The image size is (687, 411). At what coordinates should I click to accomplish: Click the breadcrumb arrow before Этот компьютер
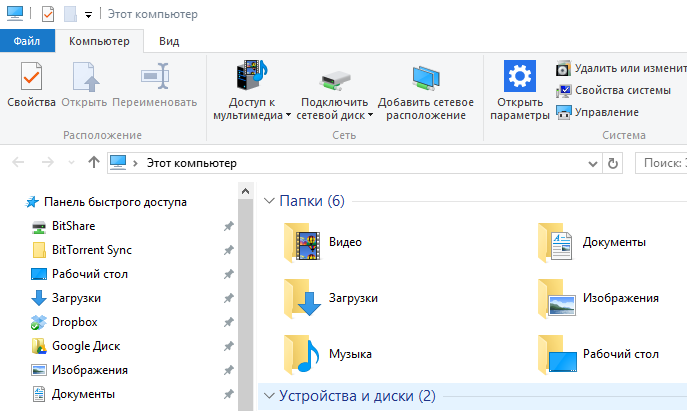pyautogui.click(x=135, y=163)
